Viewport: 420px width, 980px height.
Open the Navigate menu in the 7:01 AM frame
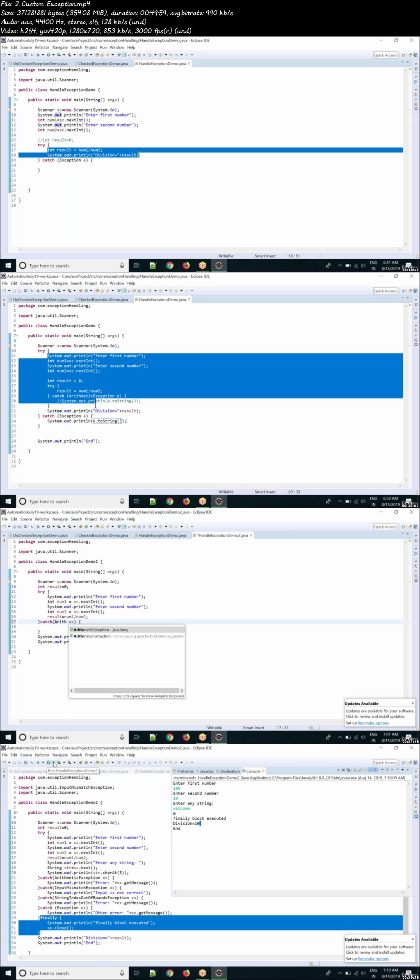pos(60,519)
